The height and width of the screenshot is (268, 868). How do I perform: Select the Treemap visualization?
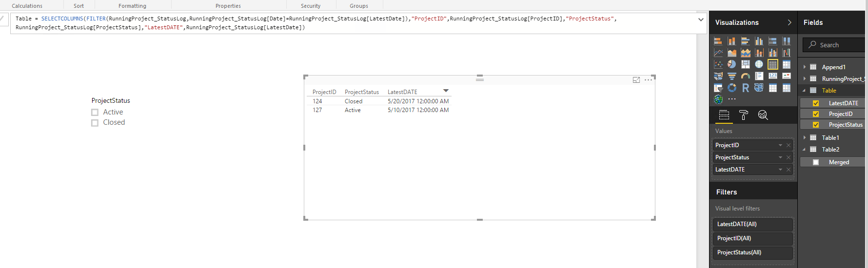pyautogui.click(x=746, y=64)
